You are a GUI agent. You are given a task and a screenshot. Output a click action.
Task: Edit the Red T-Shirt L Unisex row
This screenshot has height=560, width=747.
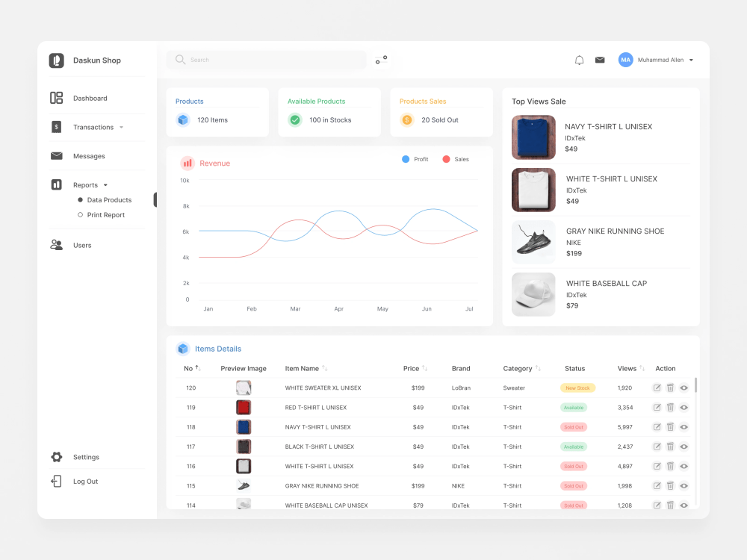coord(657,408)
